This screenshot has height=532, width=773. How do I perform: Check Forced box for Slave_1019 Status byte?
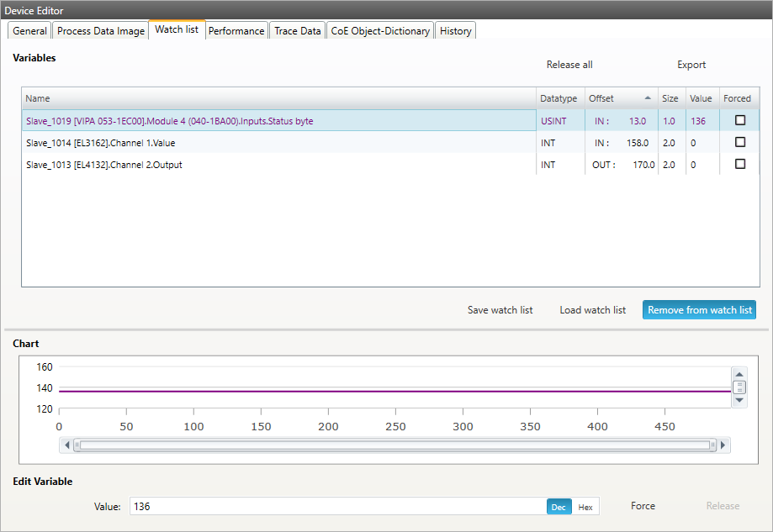[740, 120]
